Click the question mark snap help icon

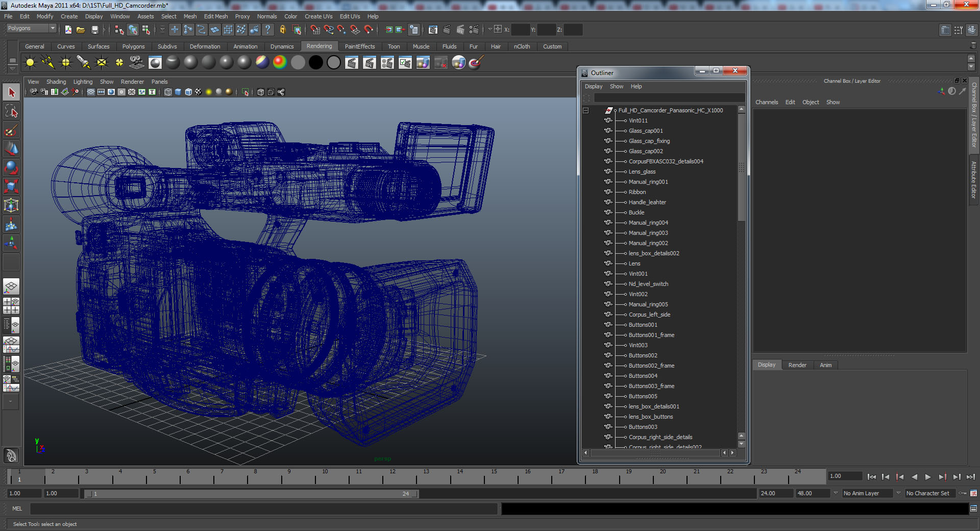click(267, 30)
